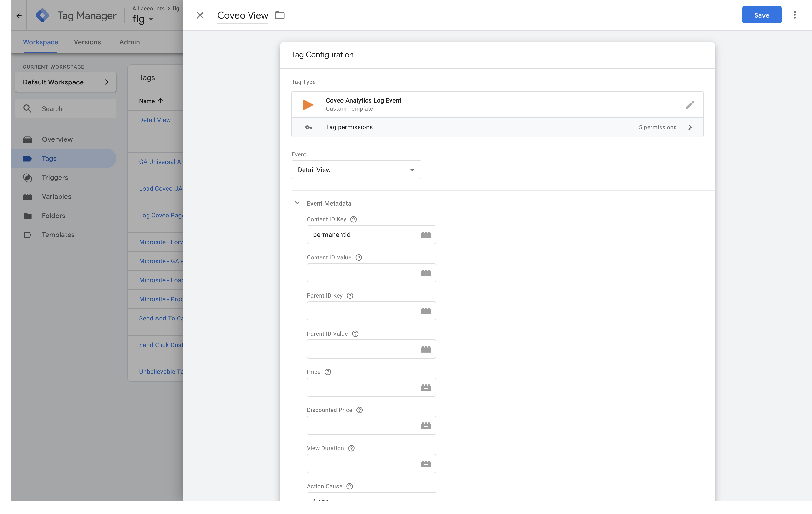Show help for Content ID Value

point(359,257)
